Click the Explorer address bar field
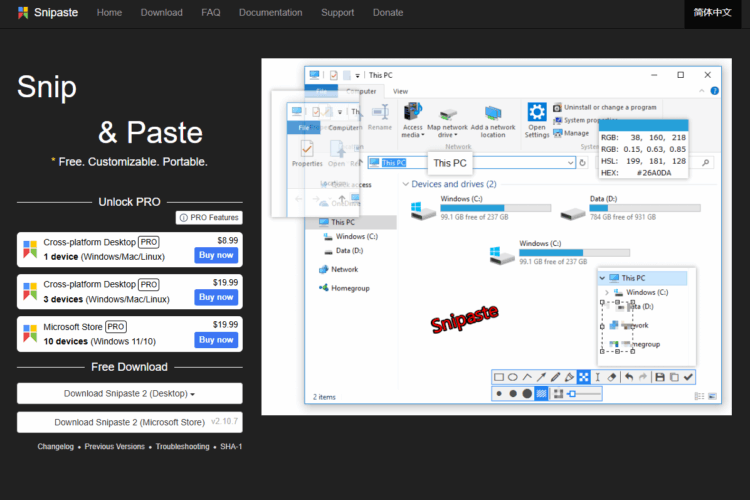Viewport: 750px width, 500px height. tap(471, 163)
